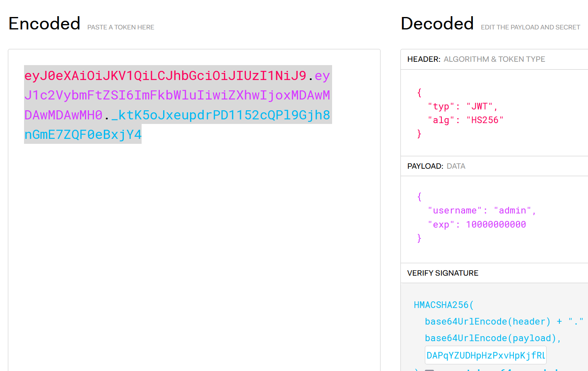Click the "typ": "JWT" line in header

[463, 107]
